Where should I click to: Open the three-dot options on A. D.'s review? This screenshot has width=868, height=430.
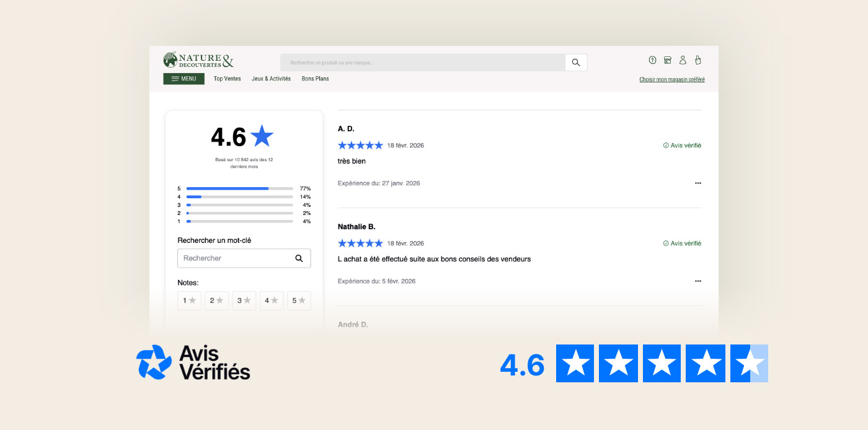[697, 183]
